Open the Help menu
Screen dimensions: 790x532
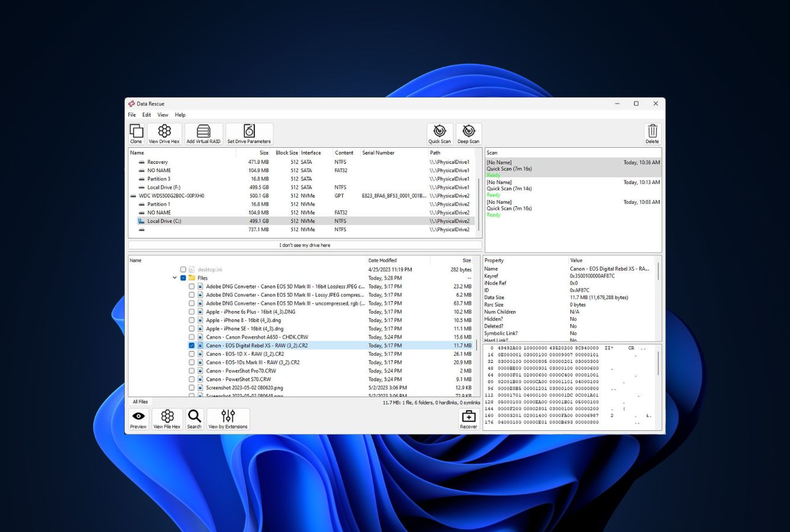[x=180, y=115]
